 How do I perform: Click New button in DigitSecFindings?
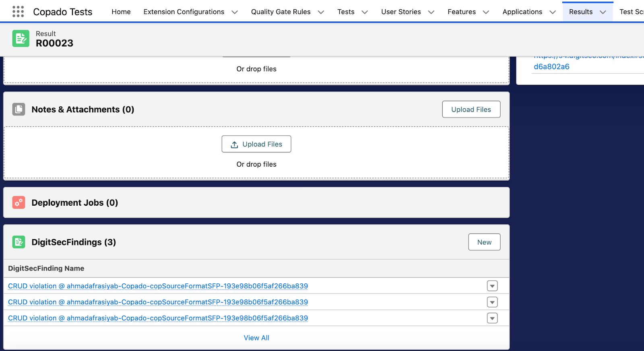coord(484,242)
